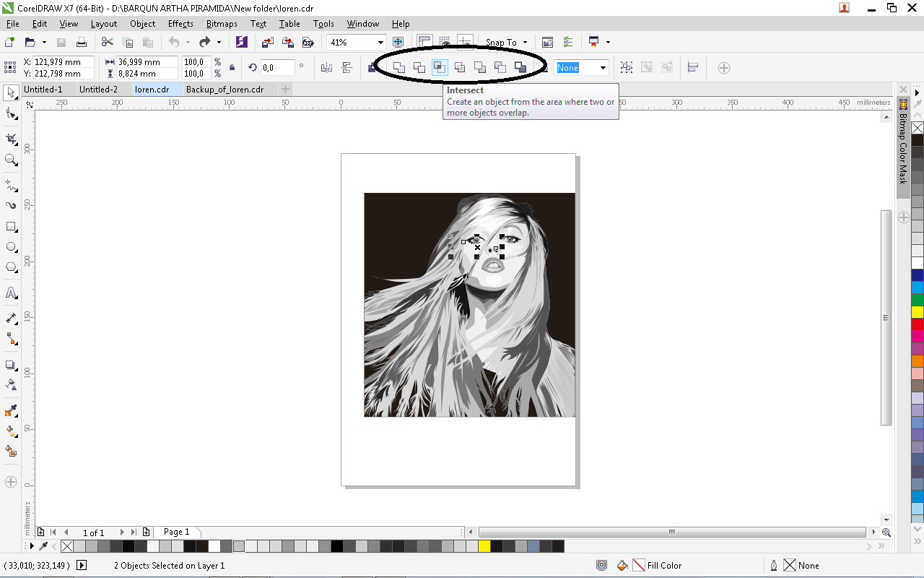Click the Weld shaping button

(x=398, y=67)
